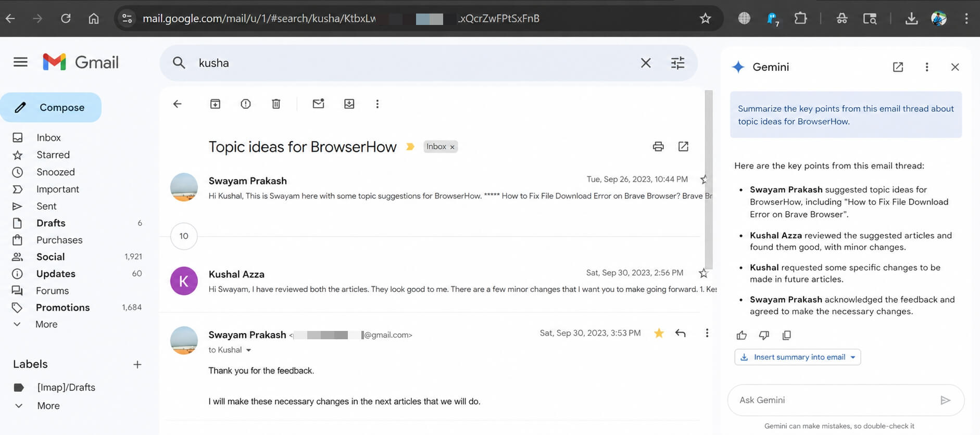980x435 pixels.
Task: Open the Move to icon in toolbar
Action: point(349,104)
